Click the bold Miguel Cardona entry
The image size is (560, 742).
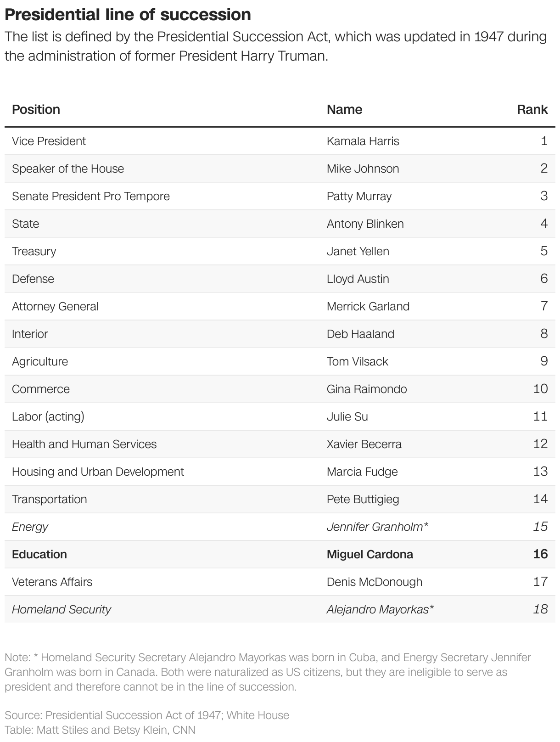[370, 554]
